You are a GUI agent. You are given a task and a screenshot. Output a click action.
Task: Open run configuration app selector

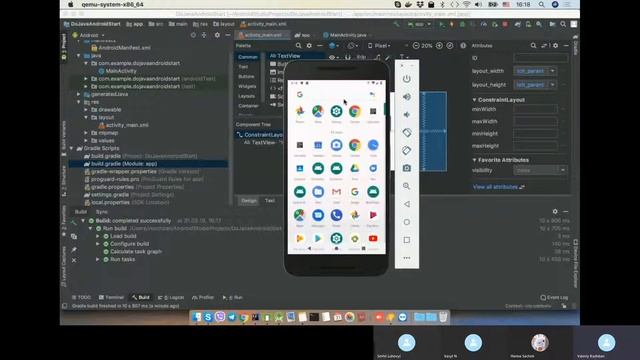click(419, 24)
